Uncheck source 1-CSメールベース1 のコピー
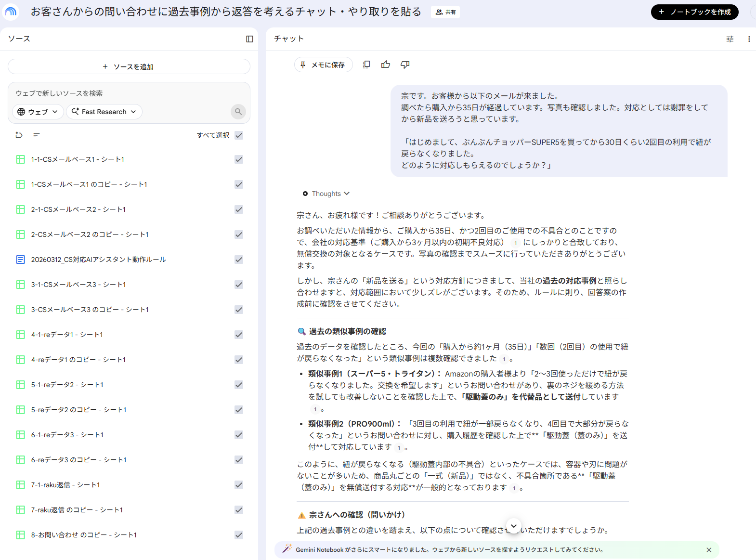756x560 pixels. tap(239, 184)
